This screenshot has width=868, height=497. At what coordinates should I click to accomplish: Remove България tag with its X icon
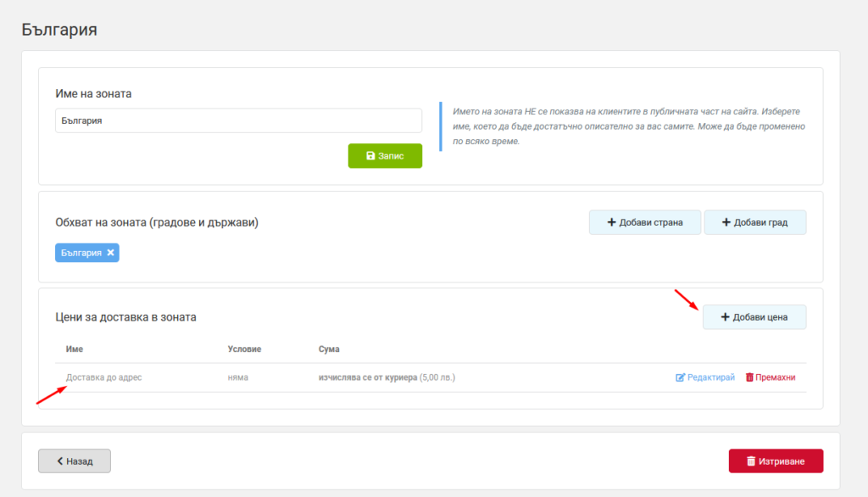(111, 253)
